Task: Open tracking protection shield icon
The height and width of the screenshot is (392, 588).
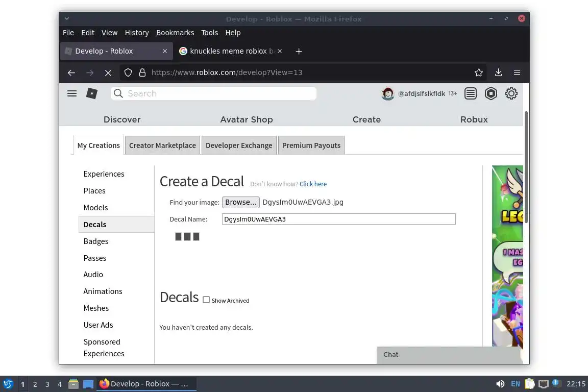Action: pos(128,73)
